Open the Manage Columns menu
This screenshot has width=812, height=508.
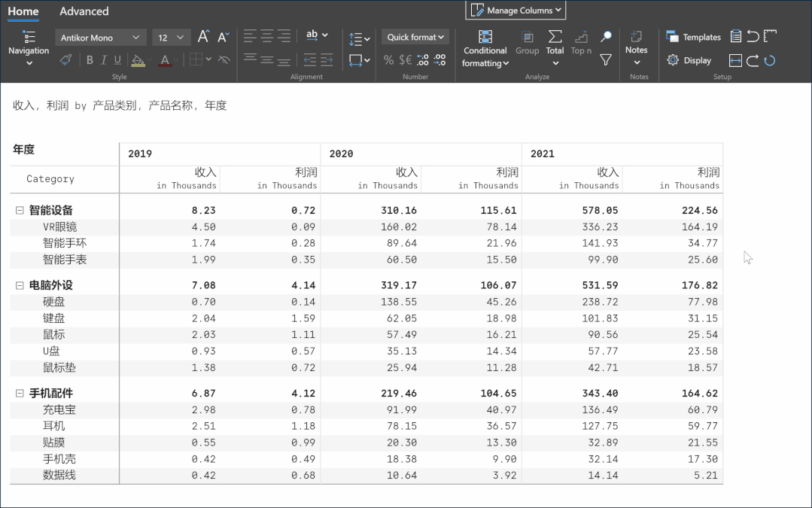point(515,10)
